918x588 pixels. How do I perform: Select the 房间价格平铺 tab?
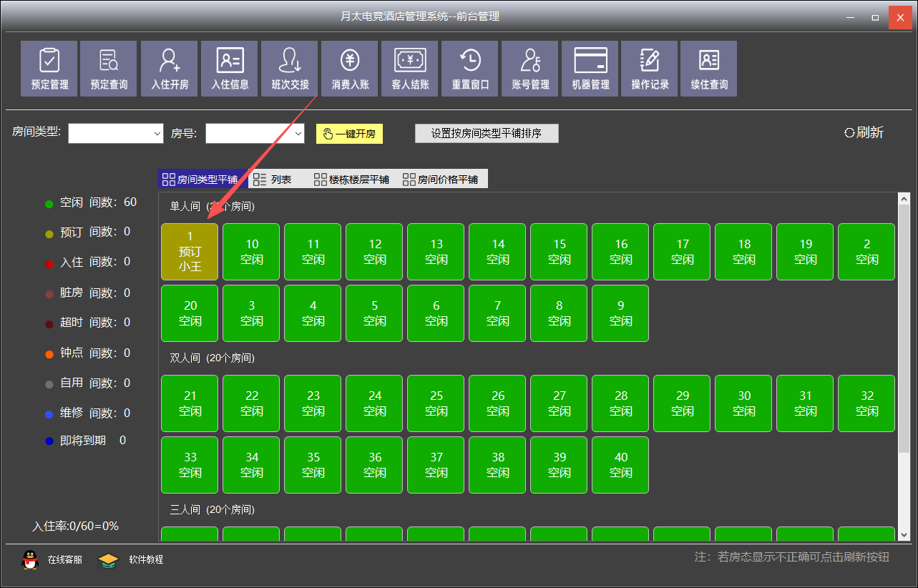pos(441,180)
